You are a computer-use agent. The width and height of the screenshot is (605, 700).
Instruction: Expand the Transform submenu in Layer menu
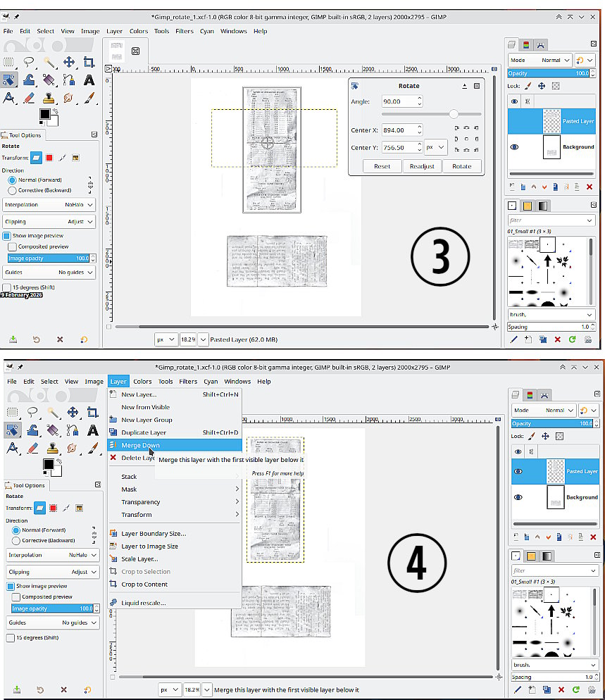(x=175, y=515)
